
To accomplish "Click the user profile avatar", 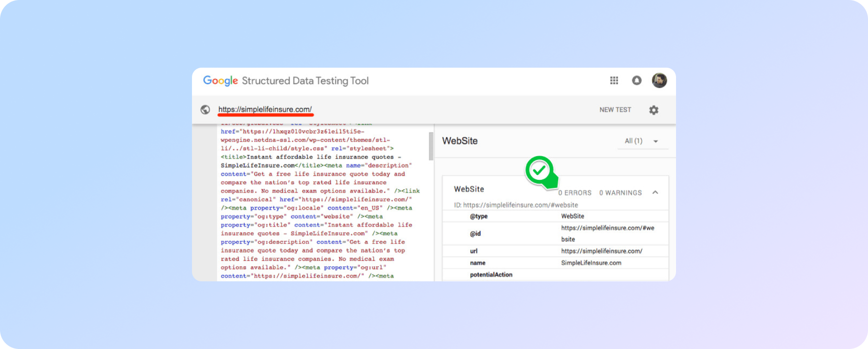I will pos(659,80).
